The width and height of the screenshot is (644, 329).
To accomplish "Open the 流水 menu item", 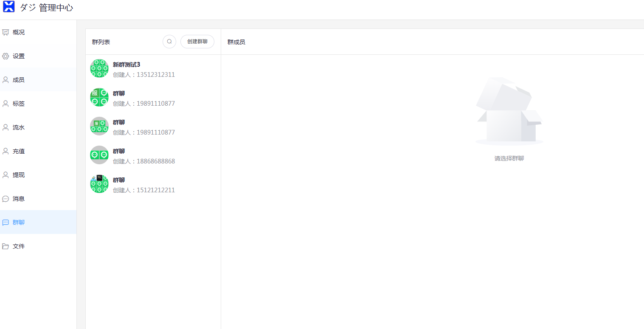I will (19, 127).
